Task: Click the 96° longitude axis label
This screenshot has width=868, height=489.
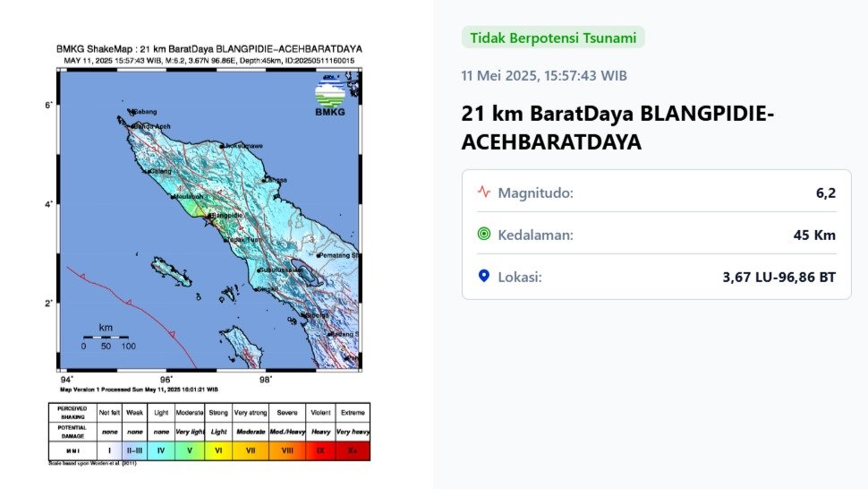Action: pos(166,380)
